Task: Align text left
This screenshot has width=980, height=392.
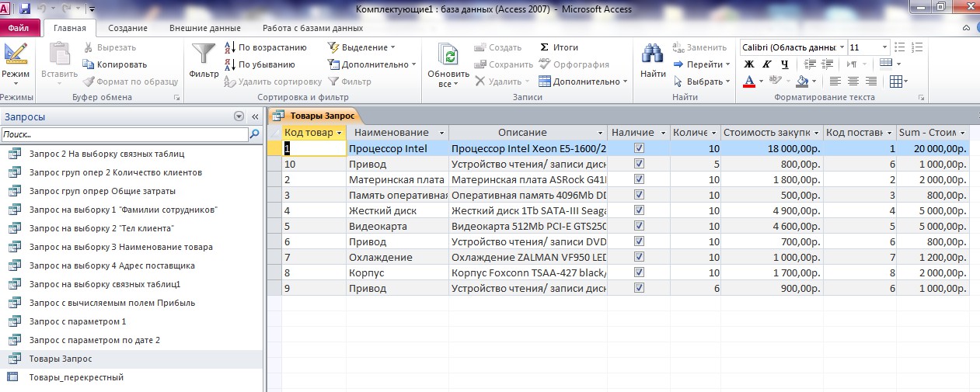Action: (835, 82)
